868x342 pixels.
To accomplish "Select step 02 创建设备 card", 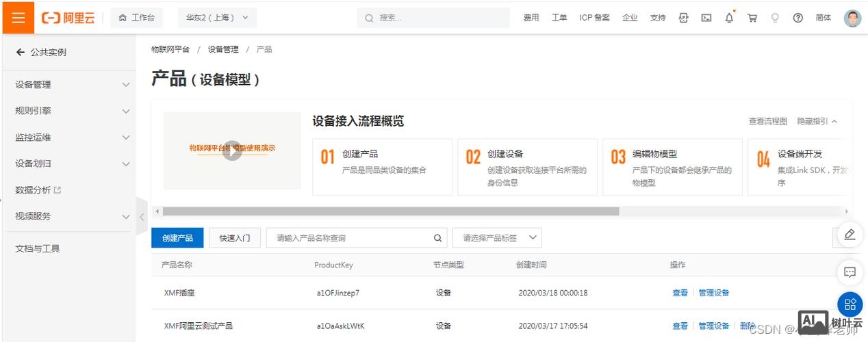I will click(x=527, y=167).
